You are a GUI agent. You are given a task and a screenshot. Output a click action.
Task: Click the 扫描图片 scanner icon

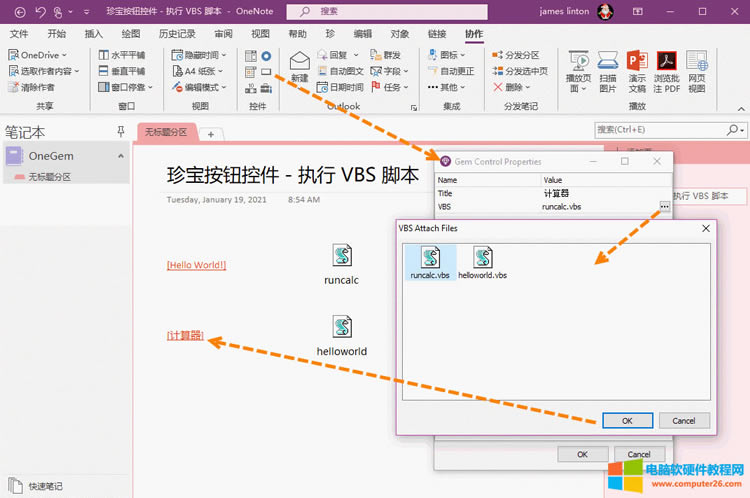pos(608,70)
